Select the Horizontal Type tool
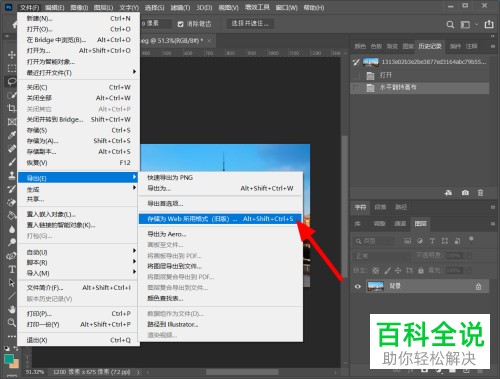The width and height of the screenshot is (500, 379). [12, 269]
